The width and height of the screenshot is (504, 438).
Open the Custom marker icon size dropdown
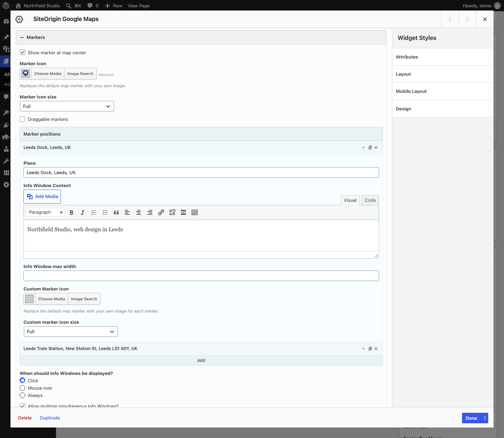pos(71,331)
